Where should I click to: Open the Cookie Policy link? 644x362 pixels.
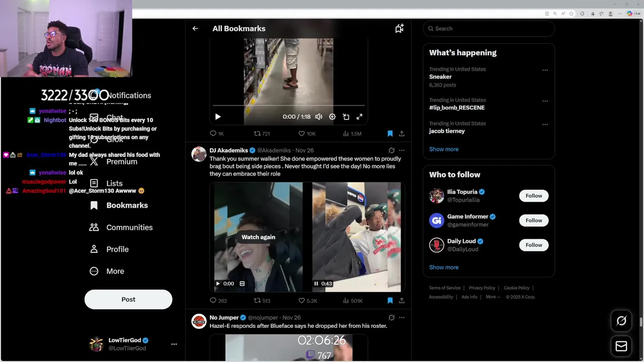(x=517, y=288)
